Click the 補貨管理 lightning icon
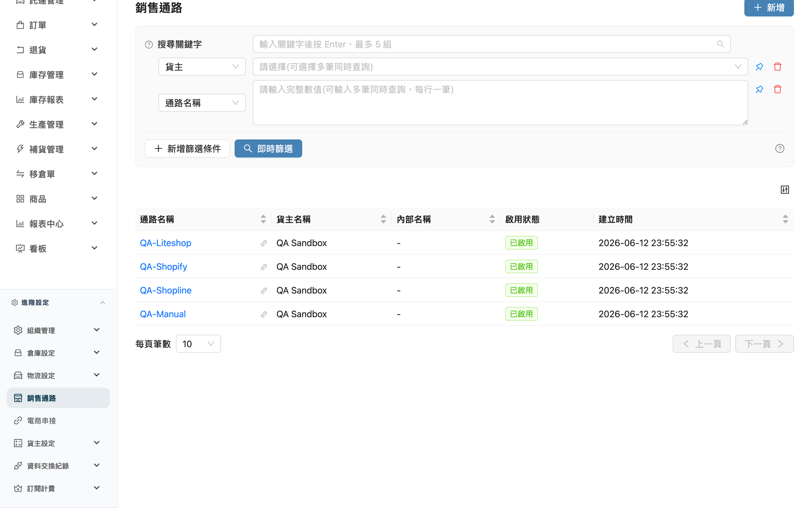This screenshot has width=812, height=508. click(20, 149)
